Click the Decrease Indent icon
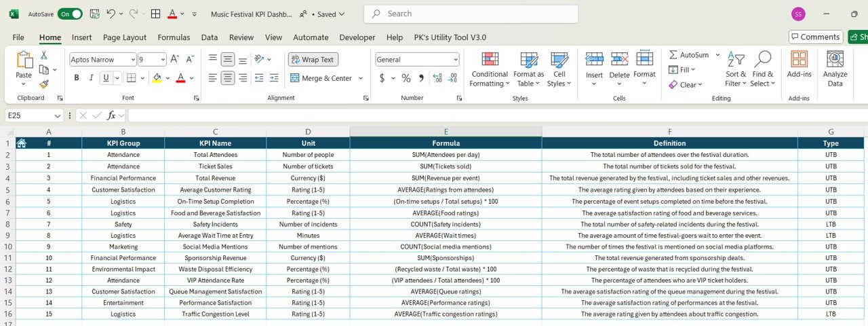Image resolution: width=868 pixels, height=326 pixels. [259, 78]
